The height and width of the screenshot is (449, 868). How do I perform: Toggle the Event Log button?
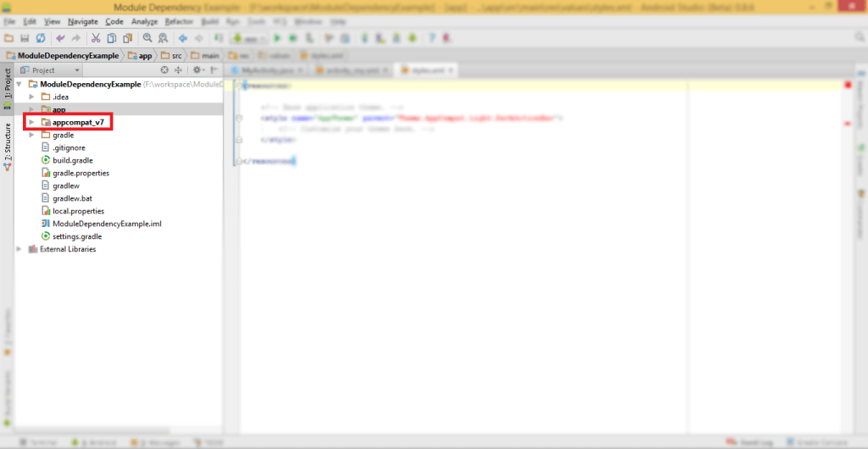point(749,443)
